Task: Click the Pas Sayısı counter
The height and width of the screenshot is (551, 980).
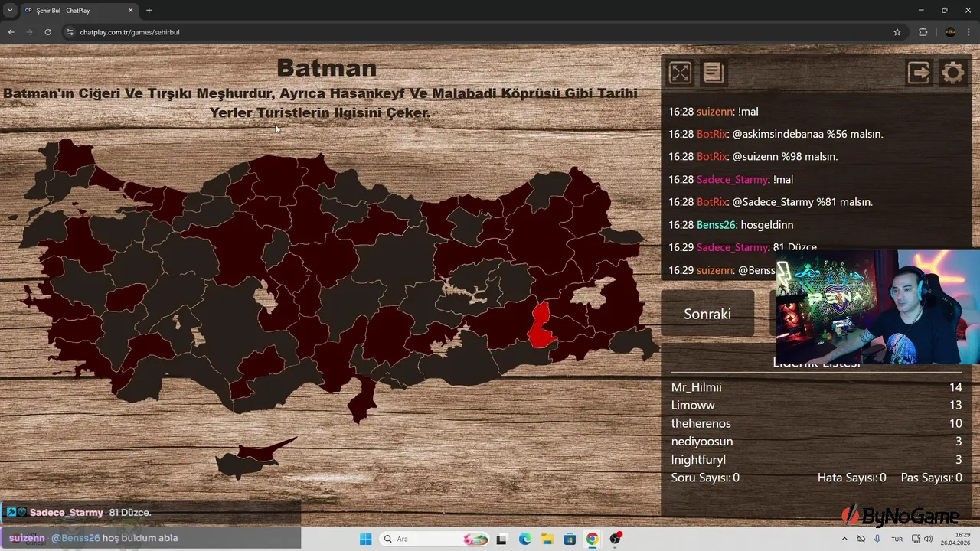Action: [x=932, y=478]
